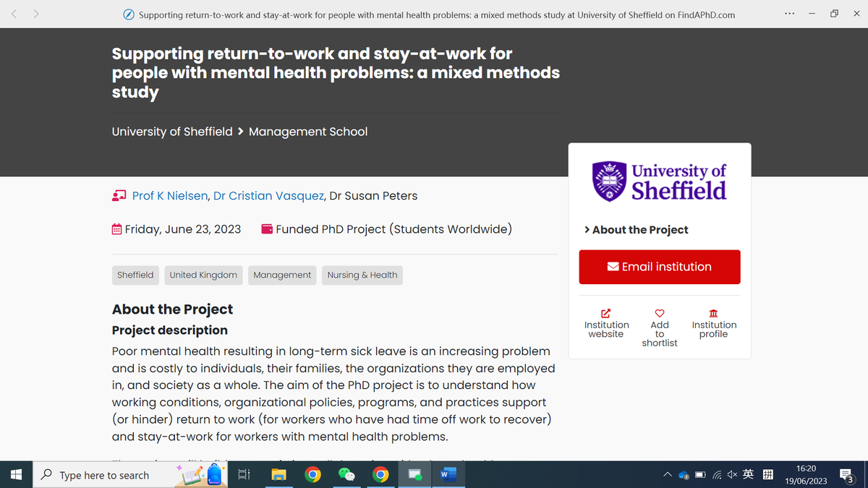Click the Task View taskbar icon
Viewport: 868px width, 488px height.
(x=244, y=475)
